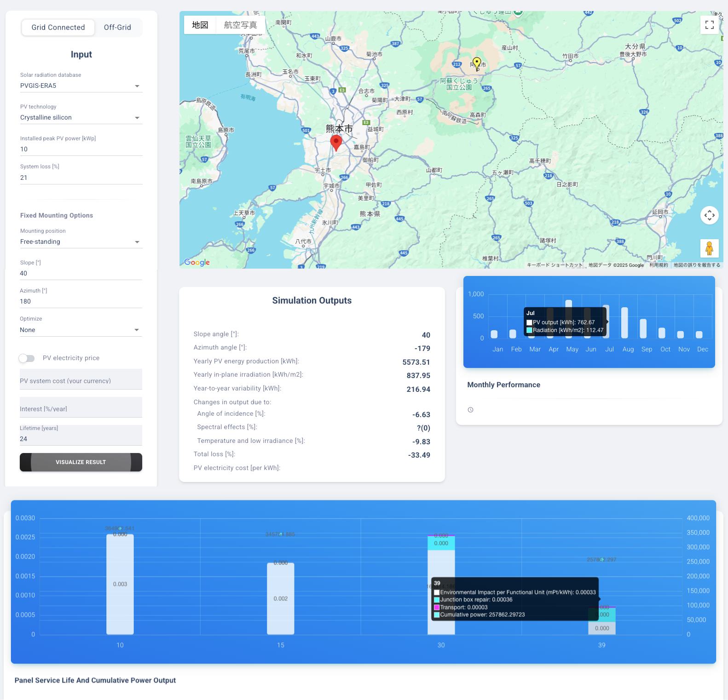This screenshot has width=728, height=700.
Task: Click Yearly in-plane irradiation value 837.95
Action: tap(418, 376)
